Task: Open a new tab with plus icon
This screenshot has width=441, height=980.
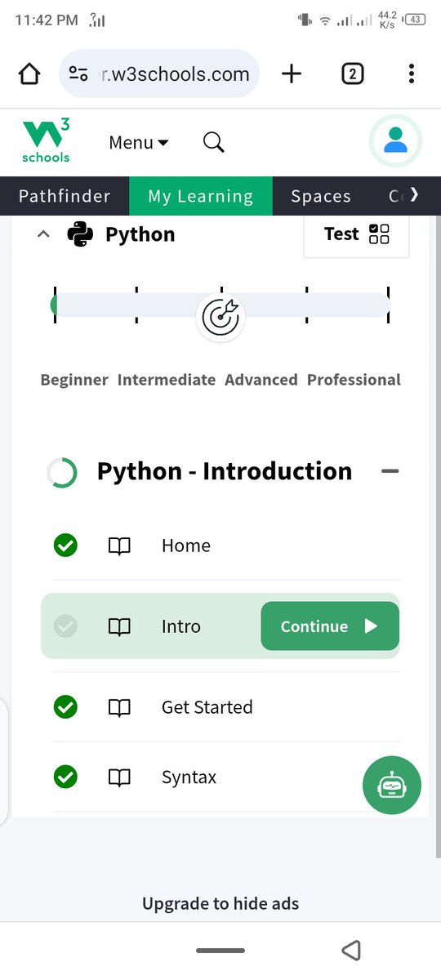Action: tap(292, 74)
